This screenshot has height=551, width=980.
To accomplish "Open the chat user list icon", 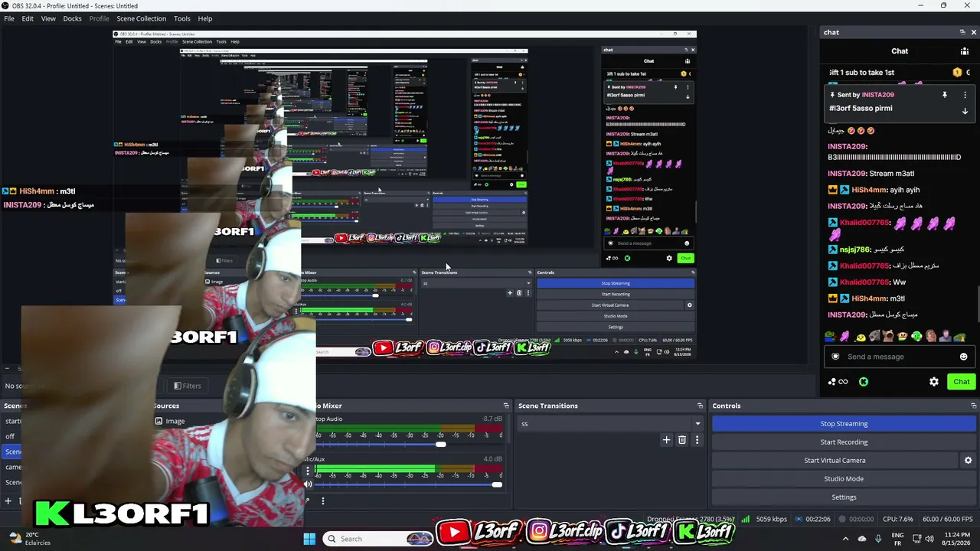I will coord(965,51).
